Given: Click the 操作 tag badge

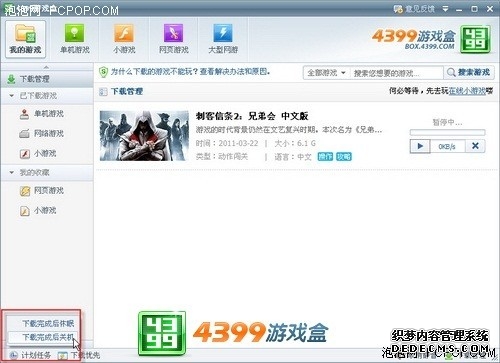Looking at the screenshot, I should tap(325, 156).
